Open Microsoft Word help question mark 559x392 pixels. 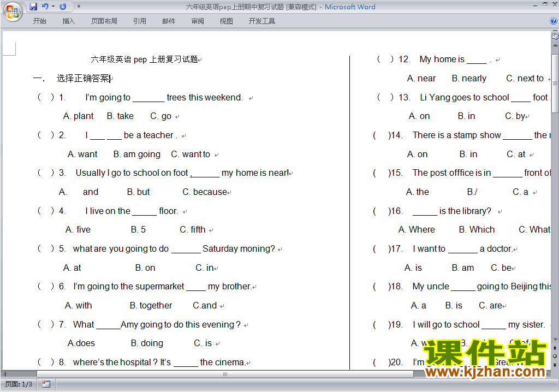(x=554, y=21)
